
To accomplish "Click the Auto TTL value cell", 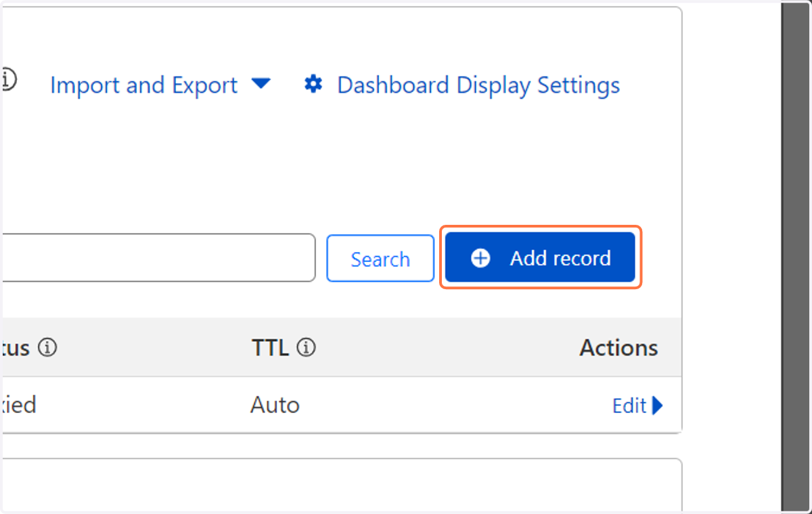I will pyautogui.click(x=275, y=405).
